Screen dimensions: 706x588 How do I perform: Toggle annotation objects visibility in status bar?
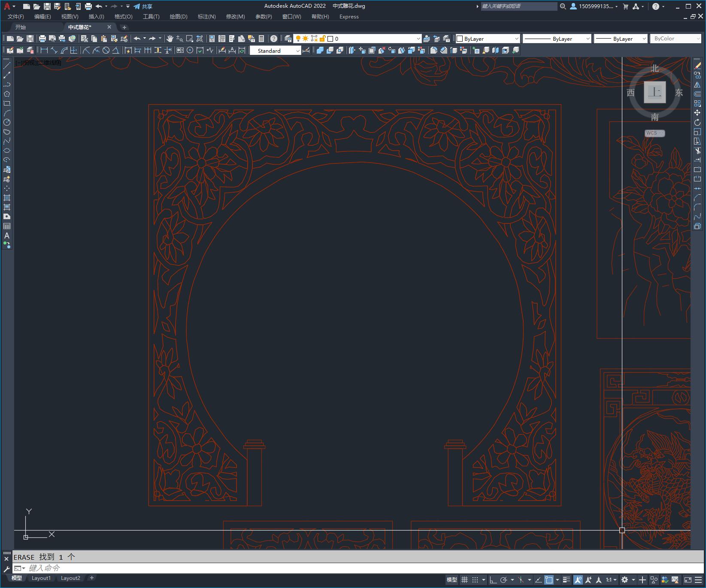pos(578,580)
